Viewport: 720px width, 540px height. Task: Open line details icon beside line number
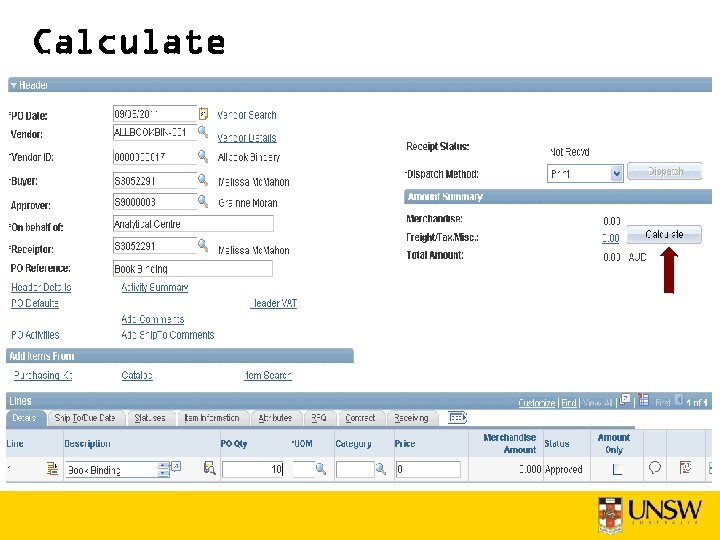coord(52,469)
